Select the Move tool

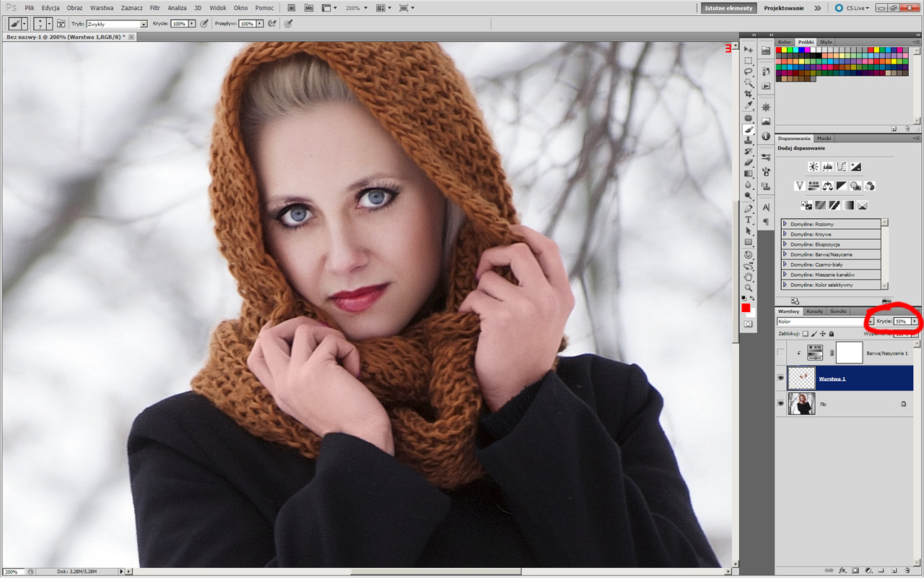click(749, 49)
